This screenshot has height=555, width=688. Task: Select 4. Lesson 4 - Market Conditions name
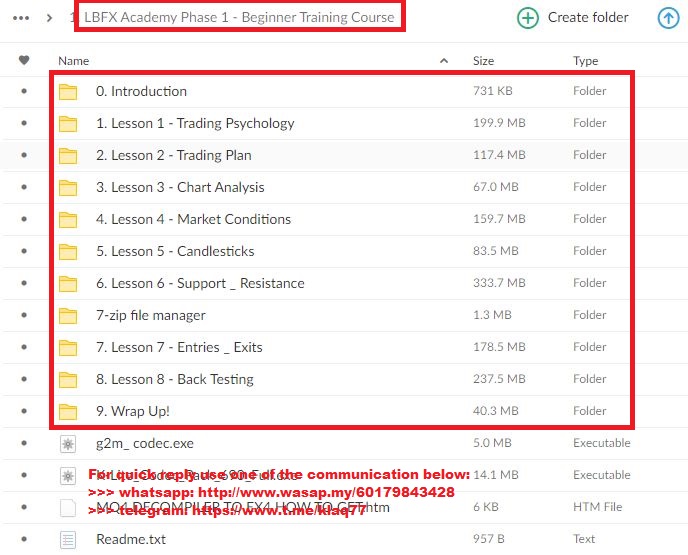click(x=194, y=219)
